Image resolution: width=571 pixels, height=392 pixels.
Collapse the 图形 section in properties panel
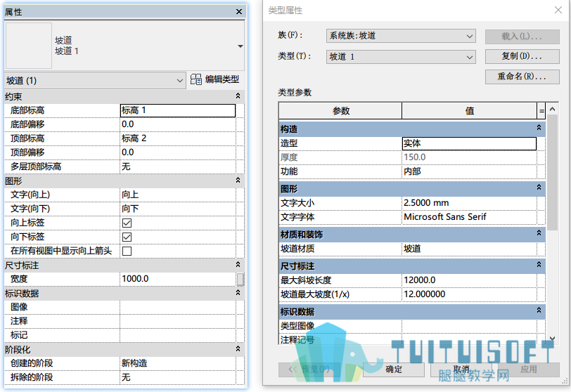(x=238, y=181)
